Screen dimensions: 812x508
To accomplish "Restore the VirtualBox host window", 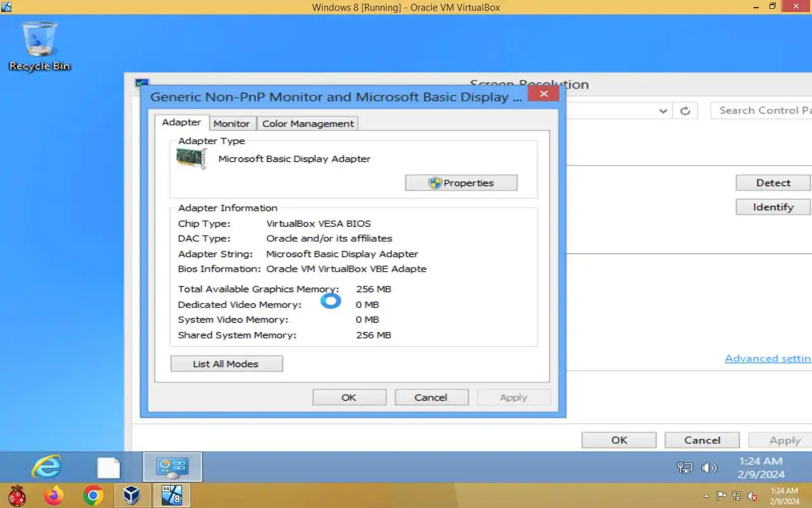I will coord(772,6).
